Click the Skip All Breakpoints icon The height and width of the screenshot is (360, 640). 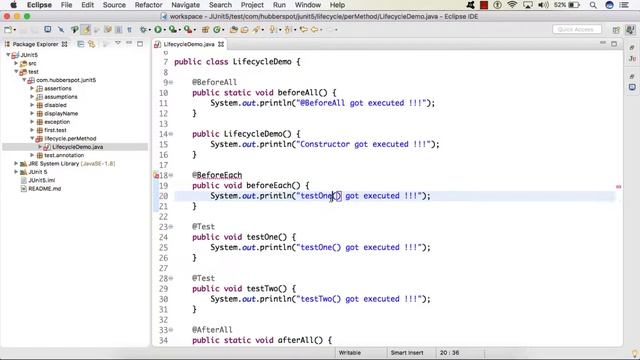click(61, 29)
